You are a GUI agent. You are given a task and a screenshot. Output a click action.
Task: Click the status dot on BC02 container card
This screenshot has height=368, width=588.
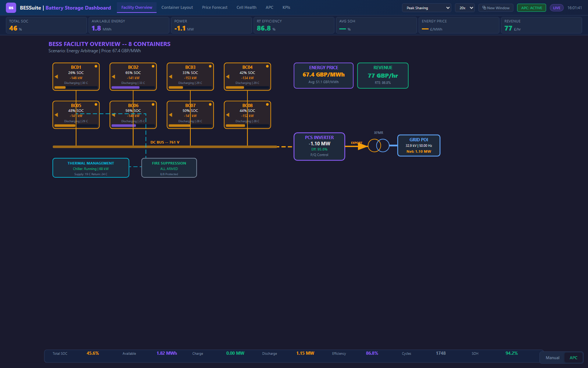coord(153,67)
